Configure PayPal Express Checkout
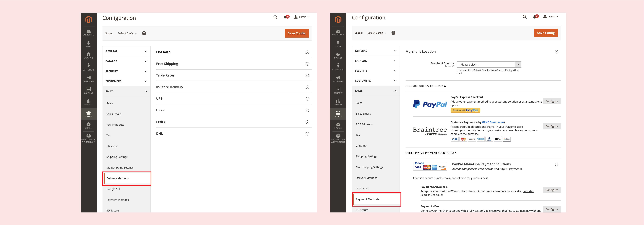 551,101
